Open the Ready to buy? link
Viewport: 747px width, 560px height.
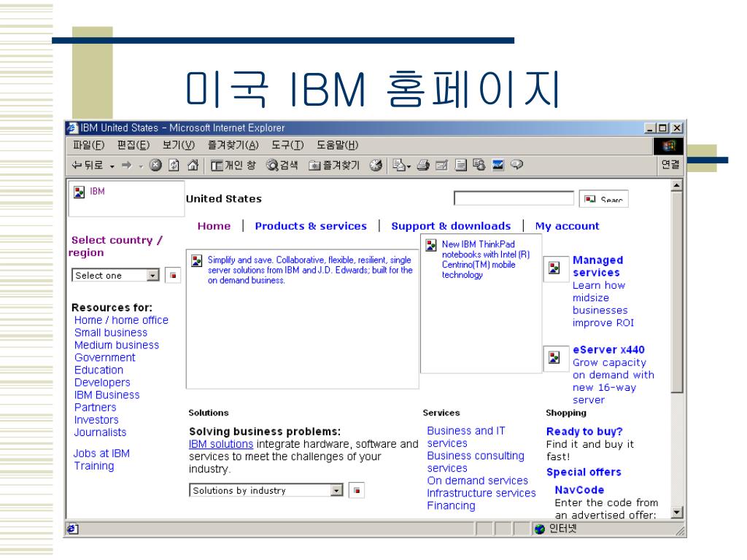[584, 432]
